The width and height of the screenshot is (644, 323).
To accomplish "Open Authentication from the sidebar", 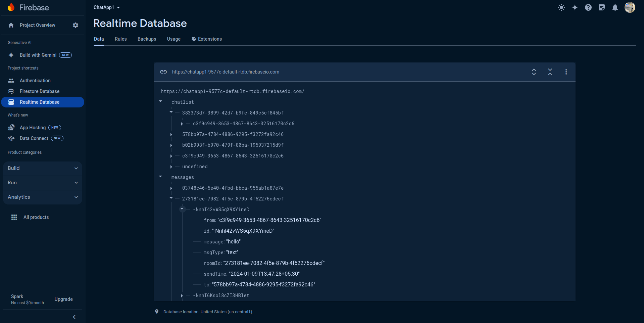I will coord(35,80).
